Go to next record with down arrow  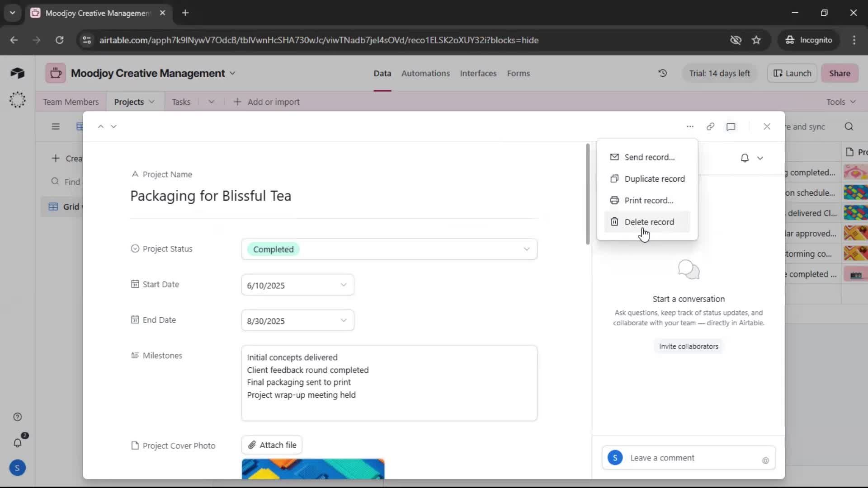114,127
